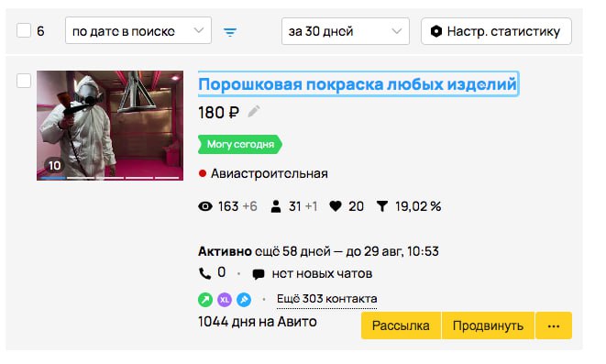Click the 'Рассылка' yellow button
Image resolution: width=606 pixels, height=364 pixels.
(x=401, y=325)
